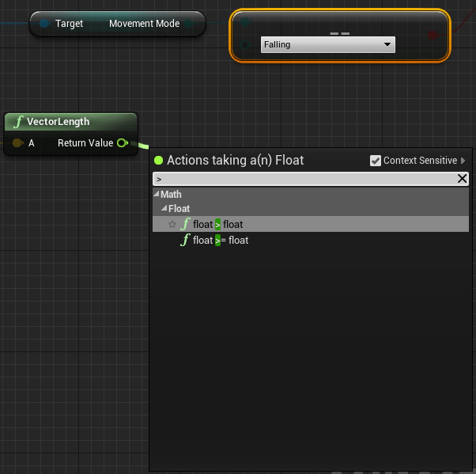Click the green Return Value output pin
Viewport: 476px width, 474px height.
tap(122, 143)
